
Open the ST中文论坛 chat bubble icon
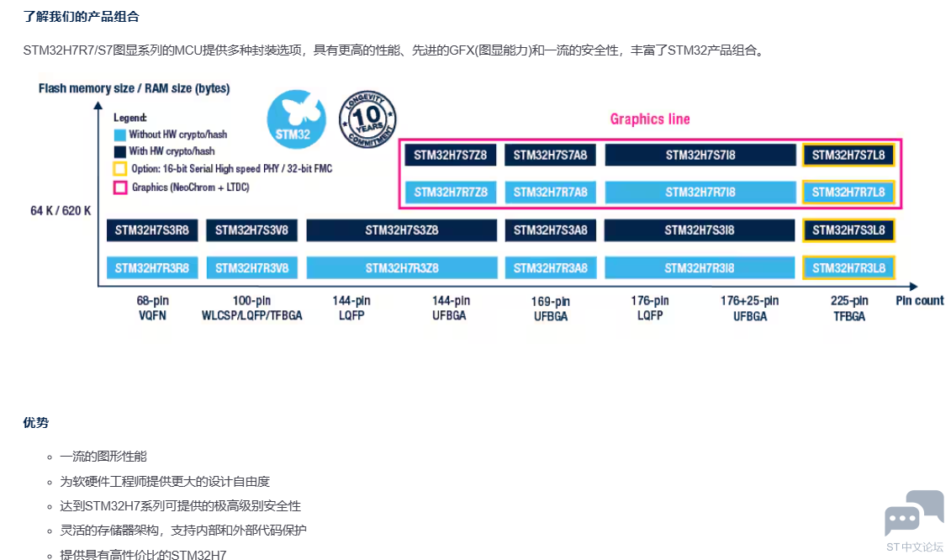coord(914,512)
